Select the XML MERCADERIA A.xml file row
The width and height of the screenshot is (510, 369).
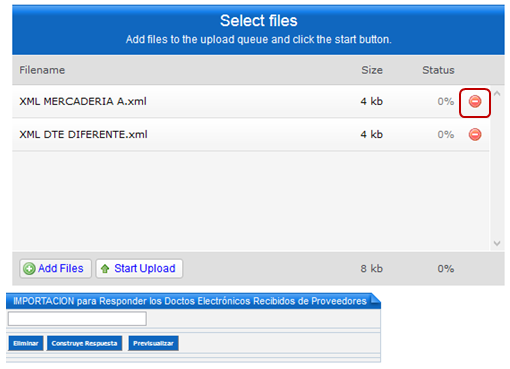tap(251, 101)
